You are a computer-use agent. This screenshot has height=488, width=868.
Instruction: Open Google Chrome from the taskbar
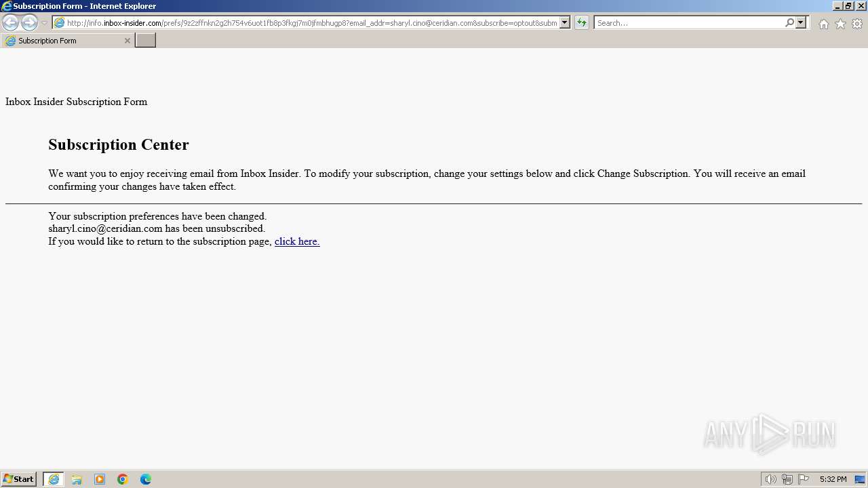coord(123,479)
